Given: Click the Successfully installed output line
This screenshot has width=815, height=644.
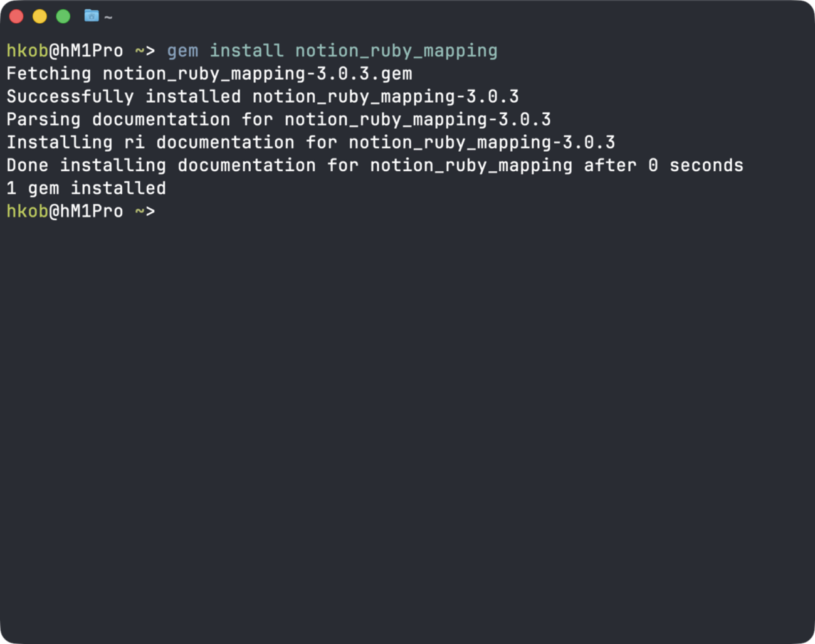Looking at the screenshot, I should [262, 96].
